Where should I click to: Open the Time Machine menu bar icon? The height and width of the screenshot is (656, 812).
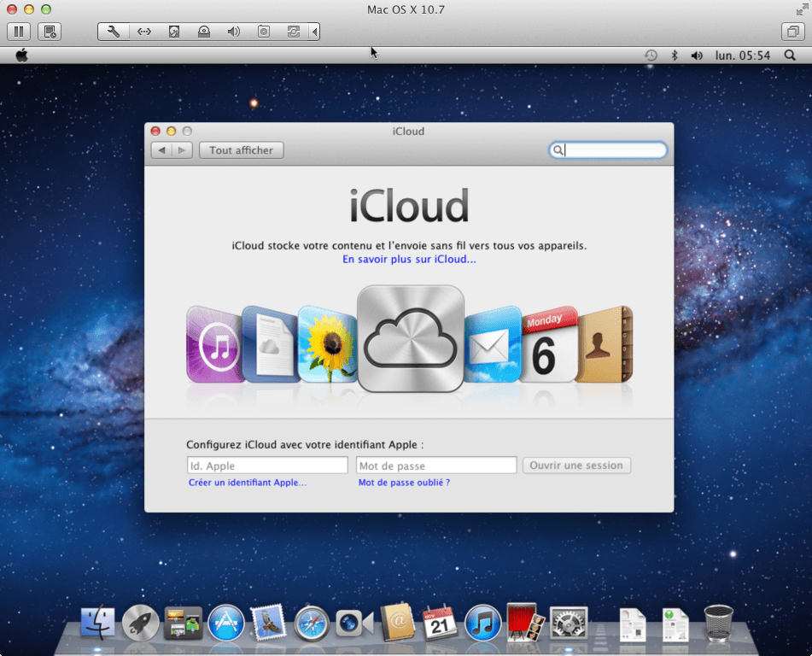tap(651, 56)
